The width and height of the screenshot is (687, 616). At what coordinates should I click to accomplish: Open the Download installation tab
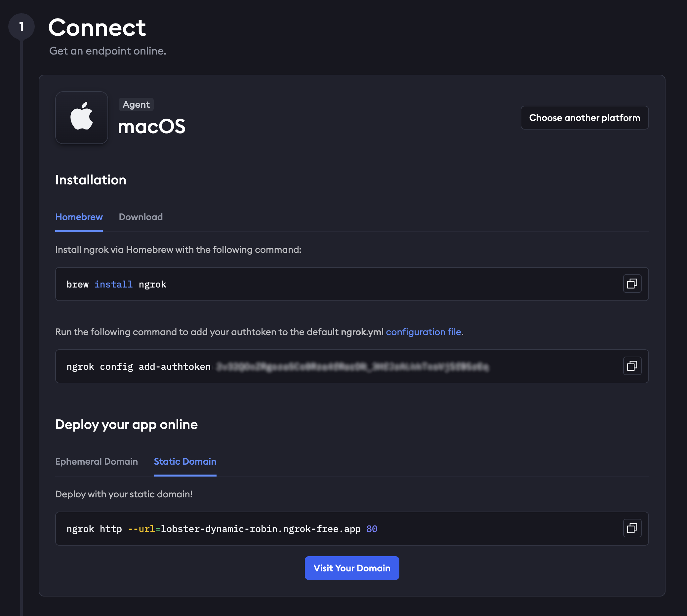coord(141,217)
